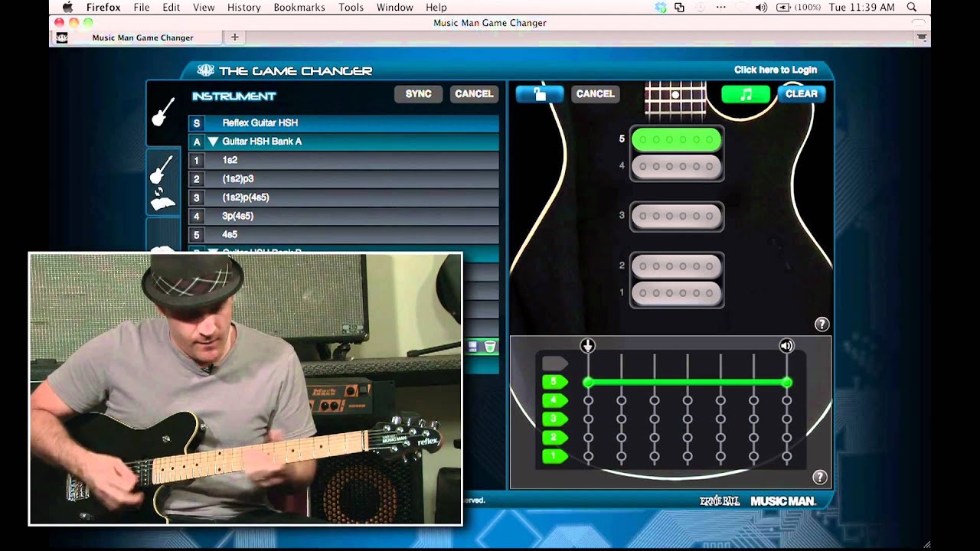Select preset 3 '(1s2)p(4s5)'
The height and width of the screenshot is (551, 980).
pyautogui.click(x=344, y=197)
